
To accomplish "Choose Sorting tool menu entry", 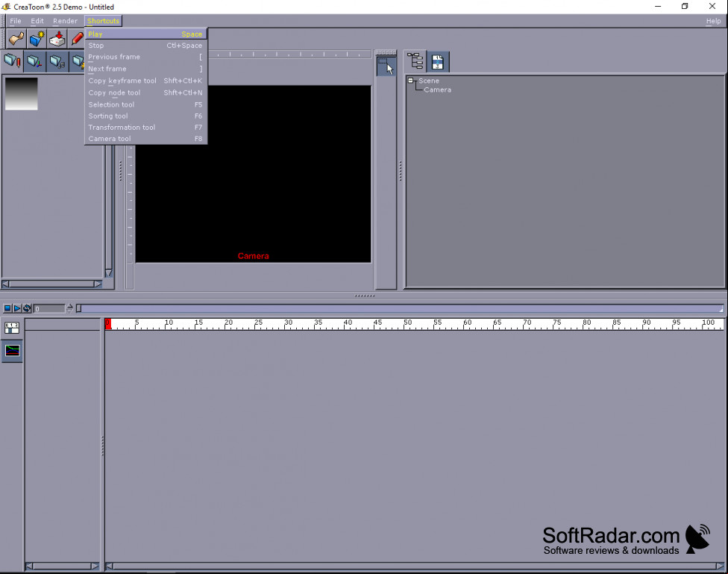I will point(145,116).
